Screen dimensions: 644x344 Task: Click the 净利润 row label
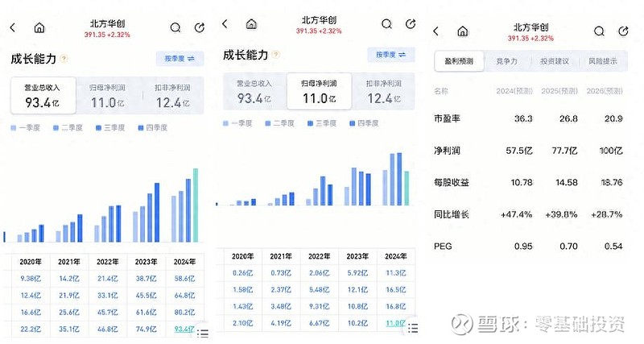coord(447,151)
